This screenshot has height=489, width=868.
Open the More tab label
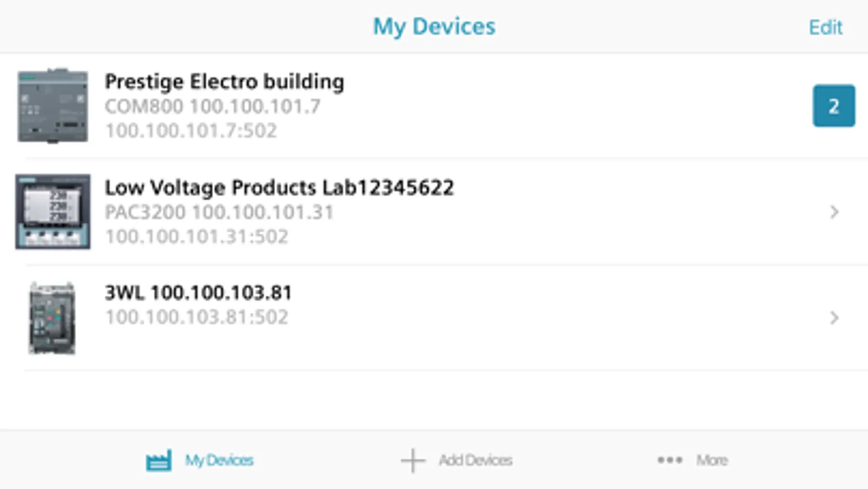click(x=712, y=461)
